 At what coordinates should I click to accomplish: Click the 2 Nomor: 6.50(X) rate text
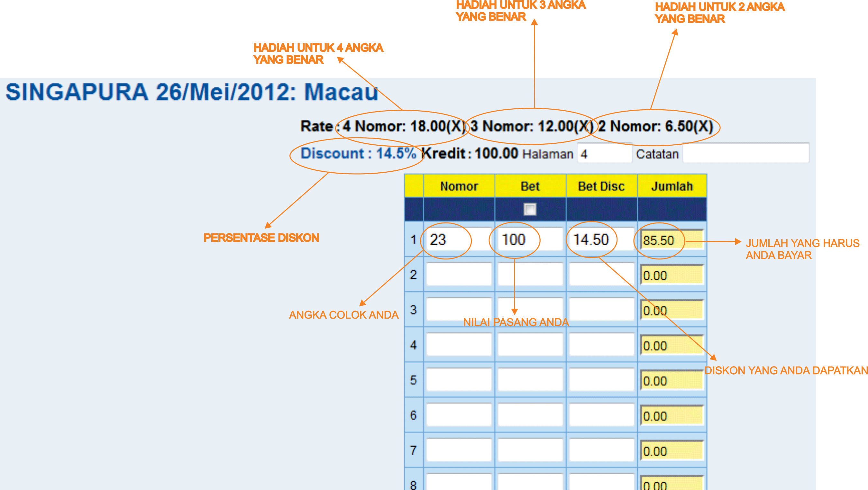pyautogui.click(x=656, y=127)
